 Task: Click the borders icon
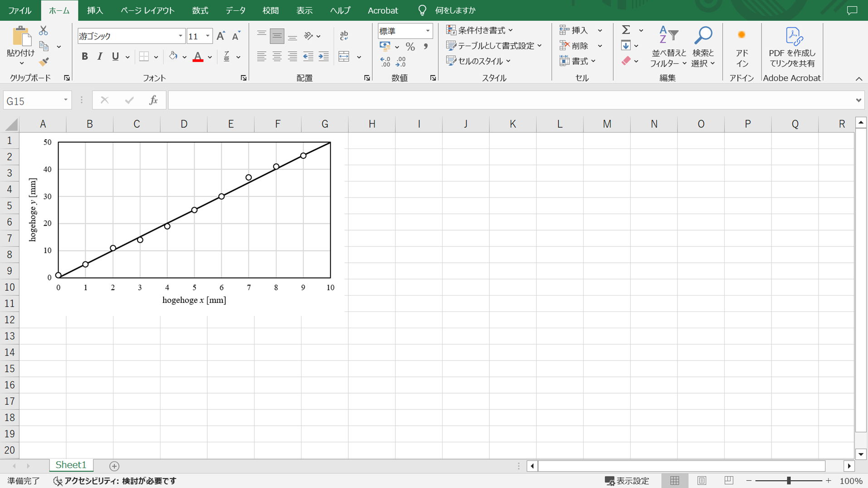(x=144, y=56)
